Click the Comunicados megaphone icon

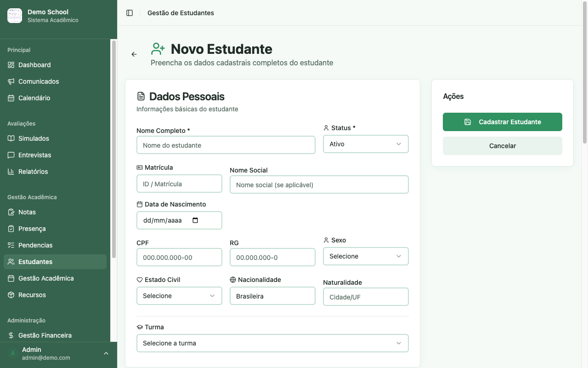coord(11,81)
